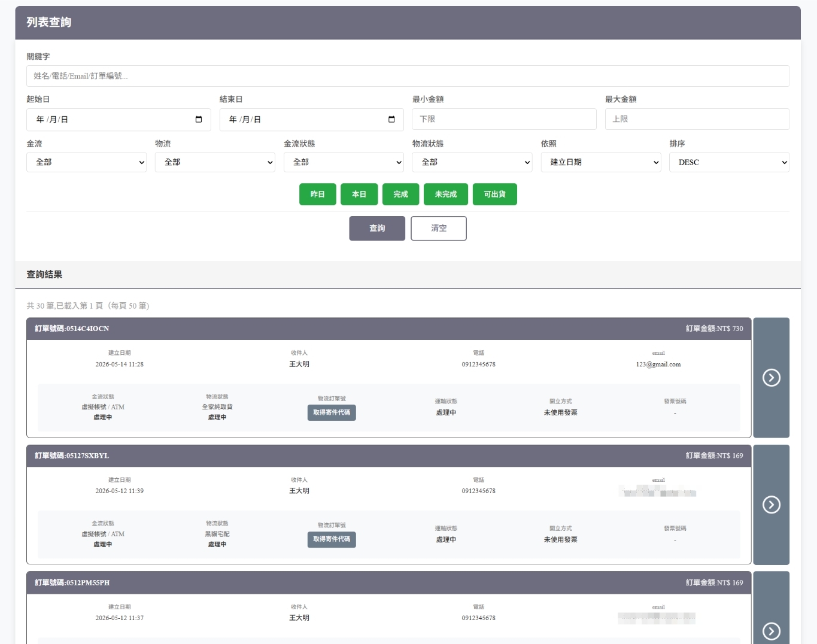Select order number text 0514C4IOCN
Viewport: 817px width, 644px height.
point(87,329)
